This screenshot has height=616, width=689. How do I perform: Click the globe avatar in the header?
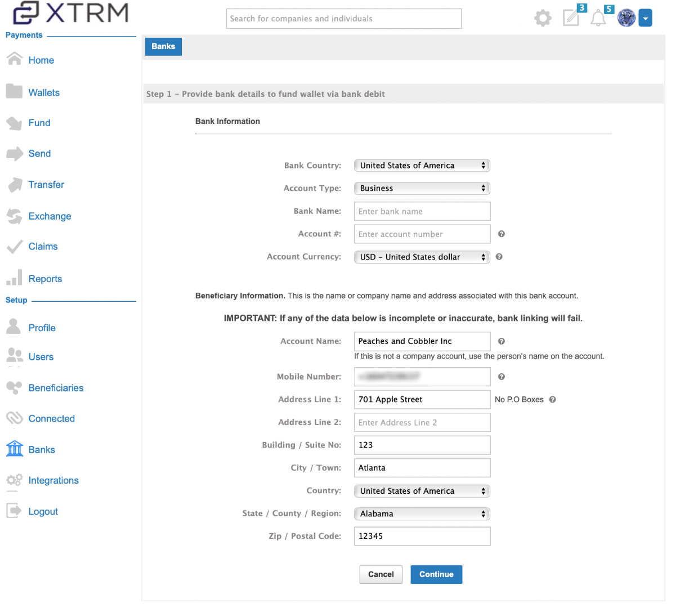pos(626,17)
